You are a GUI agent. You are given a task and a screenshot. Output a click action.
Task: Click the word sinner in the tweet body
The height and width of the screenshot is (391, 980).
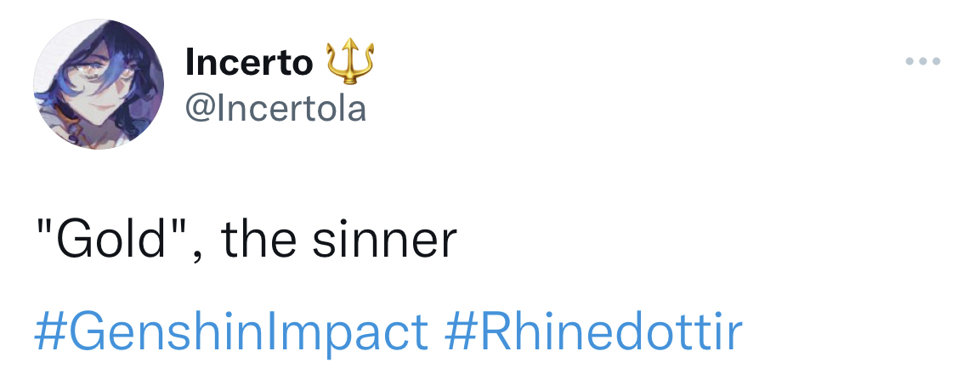click(x=384, y=240)
